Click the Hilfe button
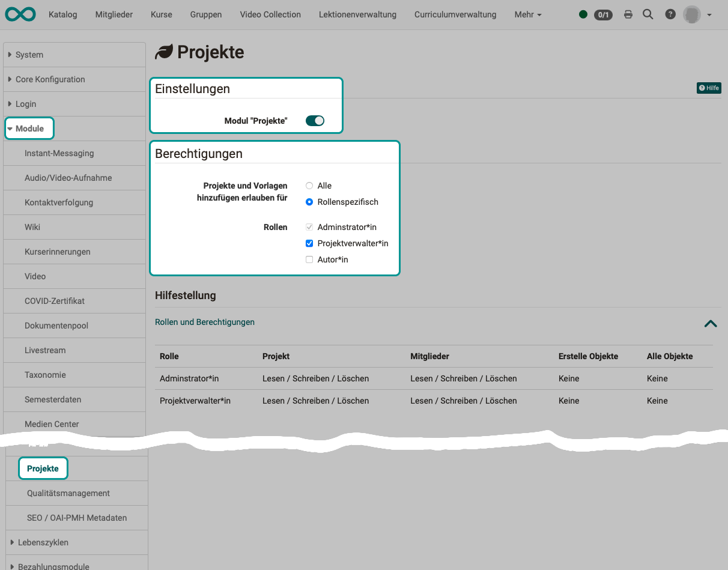 709,88
